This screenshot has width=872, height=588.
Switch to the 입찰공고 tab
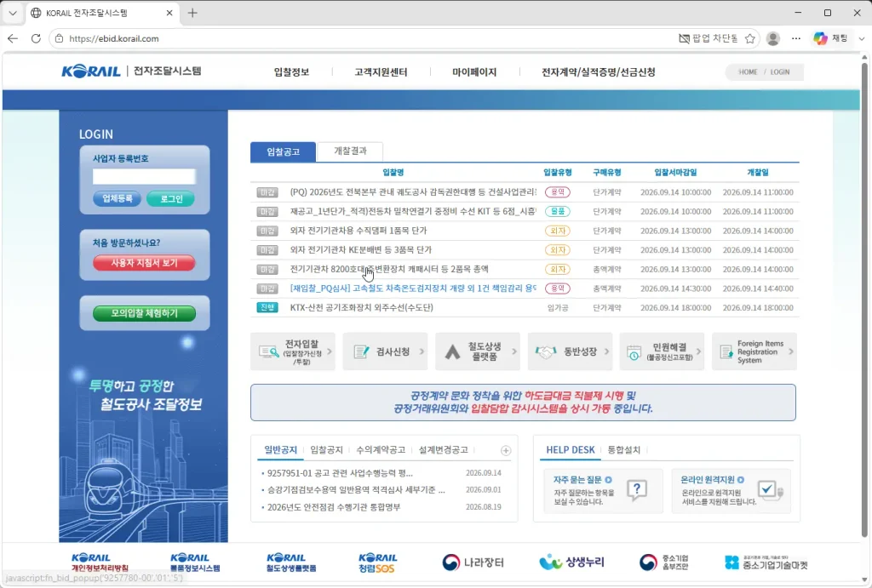283,151
